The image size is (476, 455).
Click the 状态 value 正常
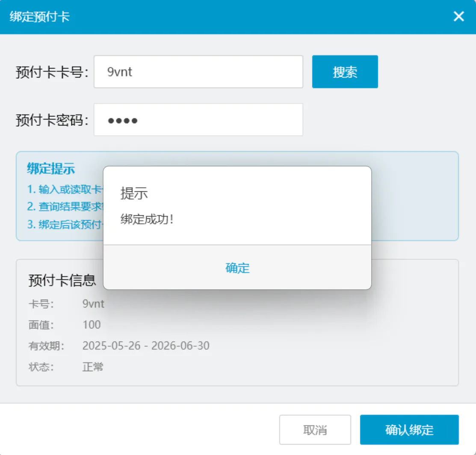coord(92,367)
